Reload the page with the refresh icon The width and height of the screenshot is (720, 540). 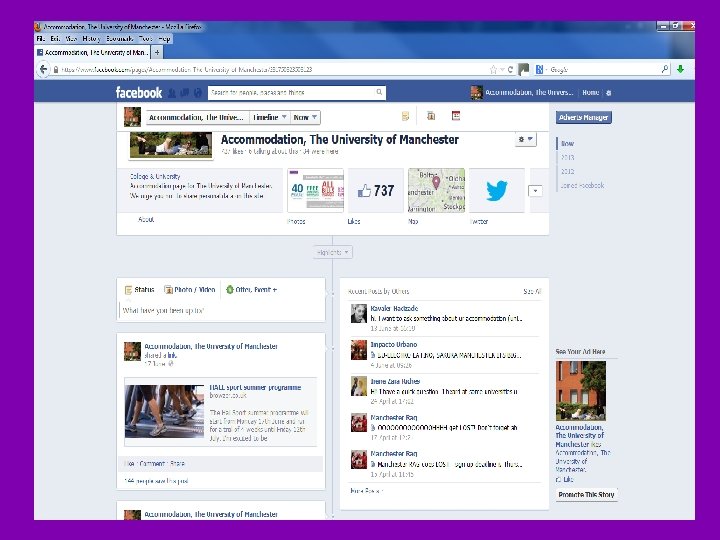[510, 69]
